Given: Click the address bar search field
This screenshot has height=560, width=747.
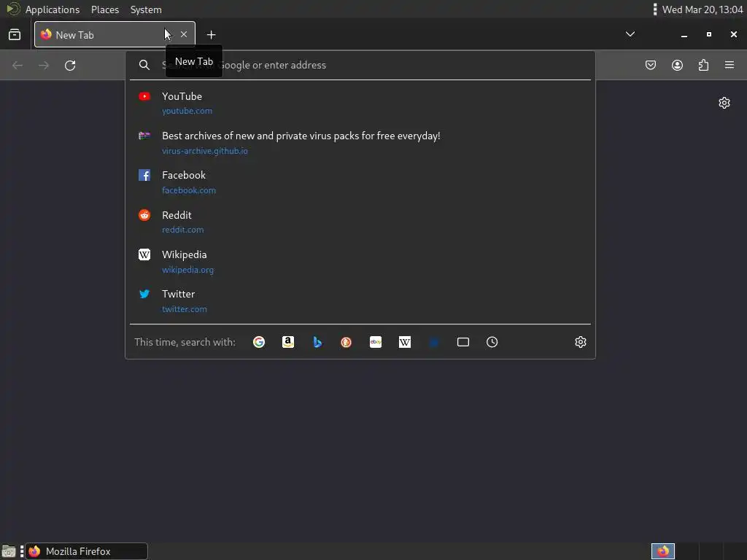Looking at the screenshot, I should click(x=360, y=65).
